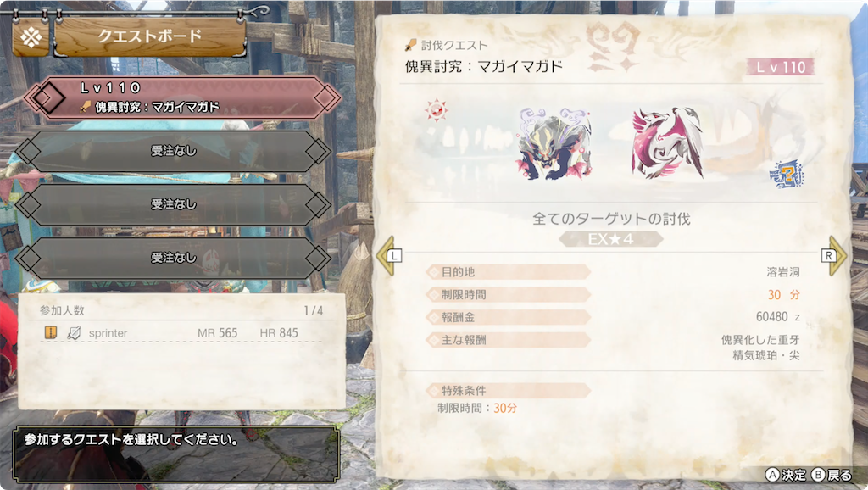Select the first 受注なし quest slot

click(173, 151)
